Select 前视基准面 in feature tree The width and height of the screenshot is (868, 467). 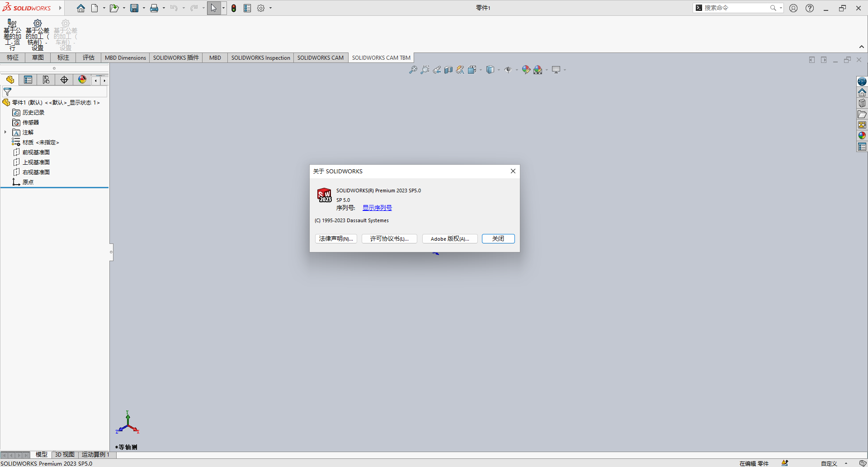coord(36,152)
